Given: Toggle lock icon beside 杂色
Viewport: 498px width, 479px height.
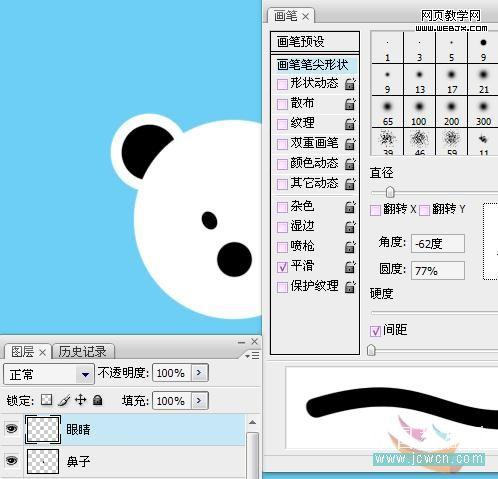Looking at the screenshot, I should pos(350,207).
